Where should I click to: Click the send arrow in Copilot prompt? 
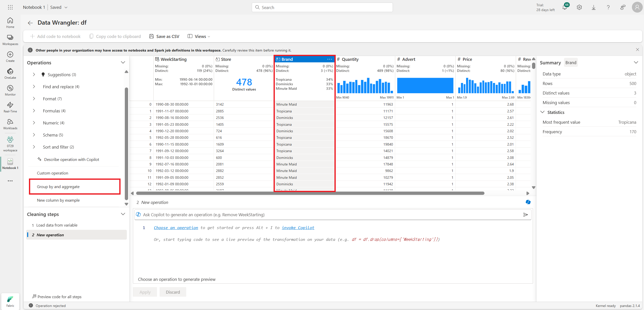[x=525, y=214]
